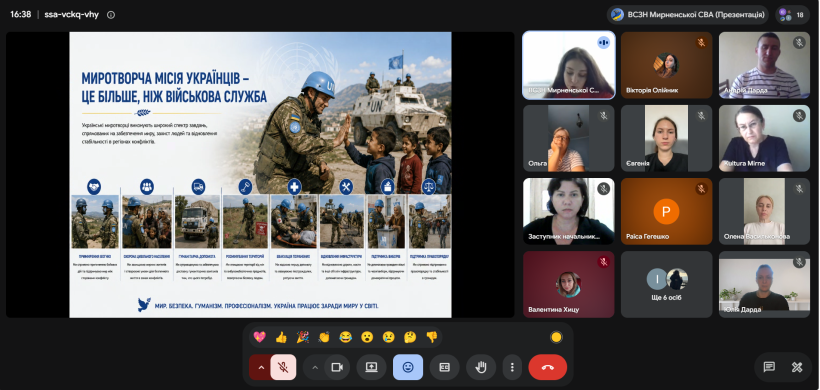This screenshot has height=390, width=820.
Task: Open meeting details info icon
Action: point(111,15)
